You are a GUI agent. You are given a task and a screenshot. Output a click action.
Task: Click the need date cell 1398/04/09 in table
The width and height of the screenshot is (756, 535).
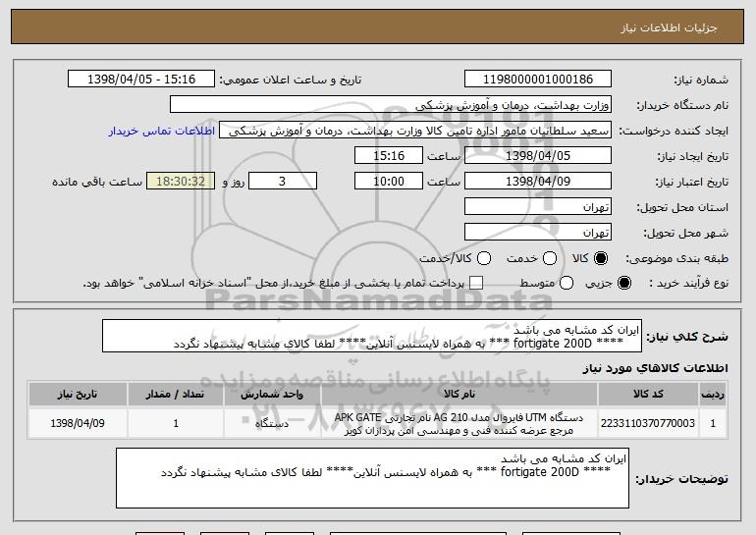click(x=78, y=423)
